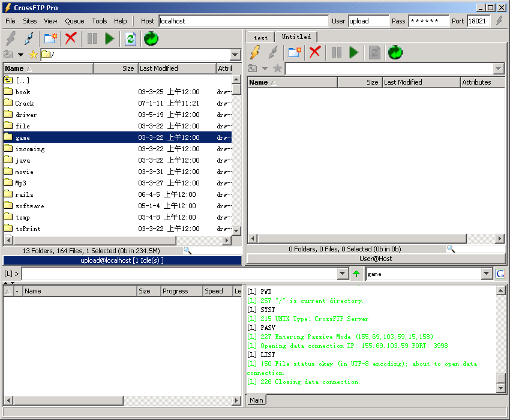The image size is (510, 420).
Task: Click queue Progress column header
Action: [182, 291]
